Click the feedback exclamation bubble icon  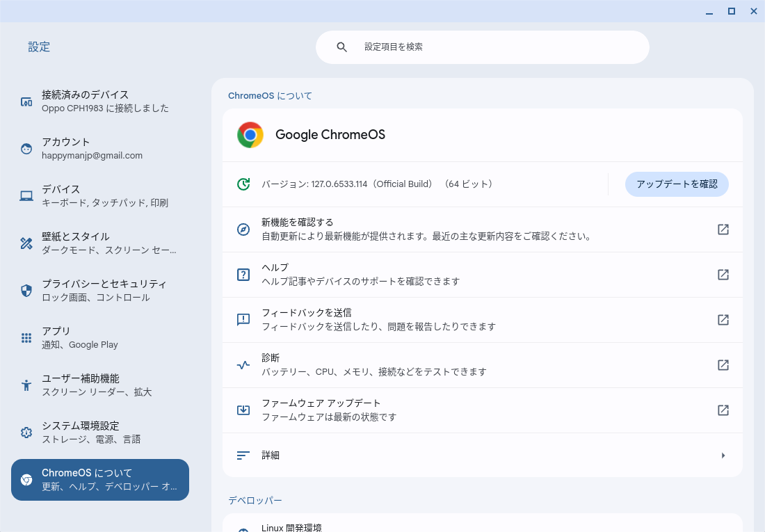click(243, 320)
